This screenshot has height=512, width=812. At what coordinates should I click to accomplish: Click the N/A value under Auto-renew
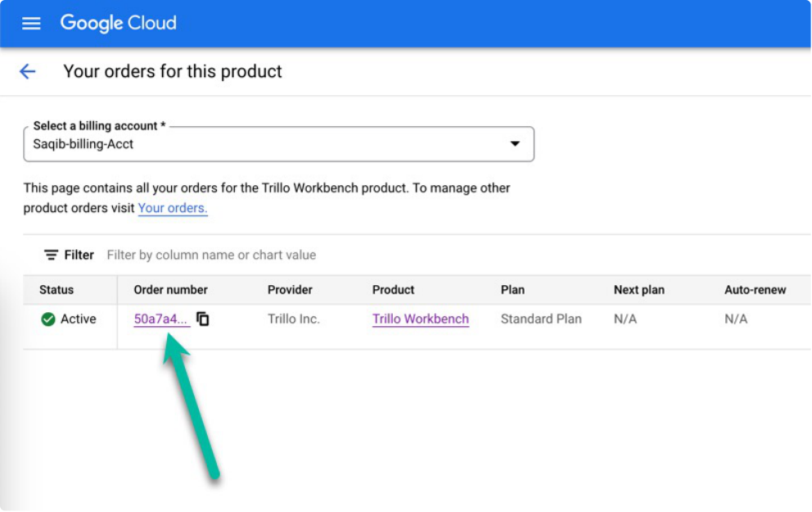pyautogui.click(x=736, y=319)
